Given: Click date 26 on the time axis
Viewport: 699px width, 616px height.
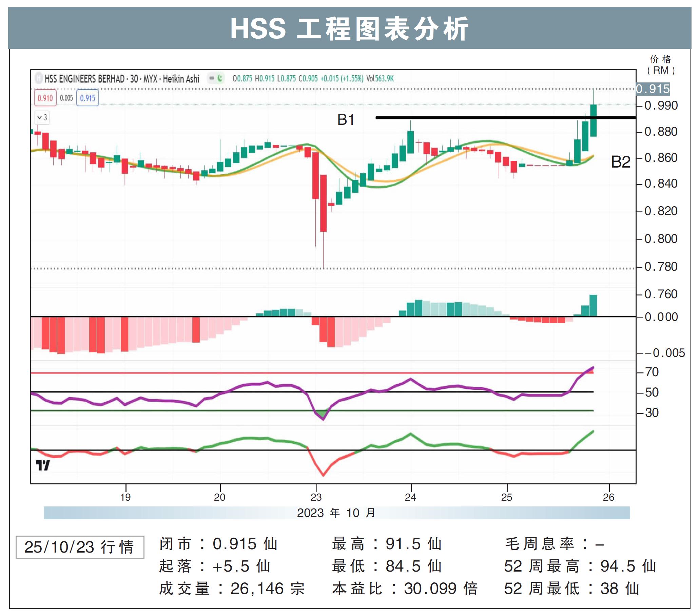Looking at the screenshot, I should pos(608,497).
